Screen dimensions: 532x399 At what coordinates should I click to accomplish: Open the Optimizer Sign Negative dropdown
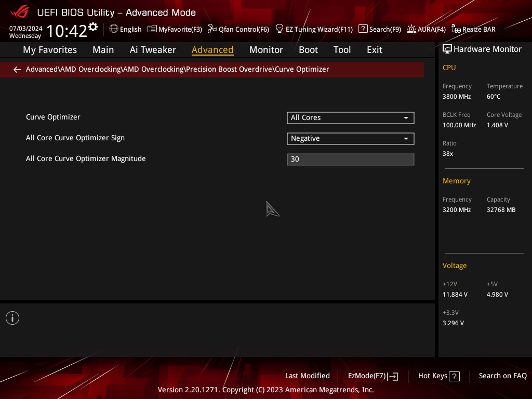(351, 138)
